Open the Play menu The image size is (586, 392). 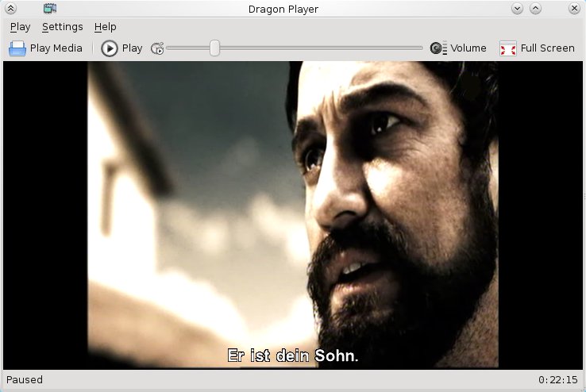[20, 27]
